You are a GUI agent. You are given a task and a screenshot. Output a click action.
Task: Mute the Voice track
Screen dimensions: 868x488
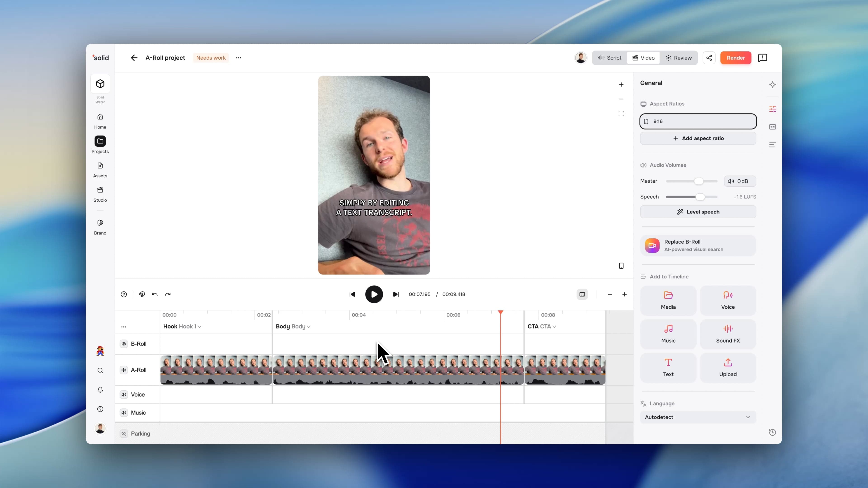coord(124,395)
